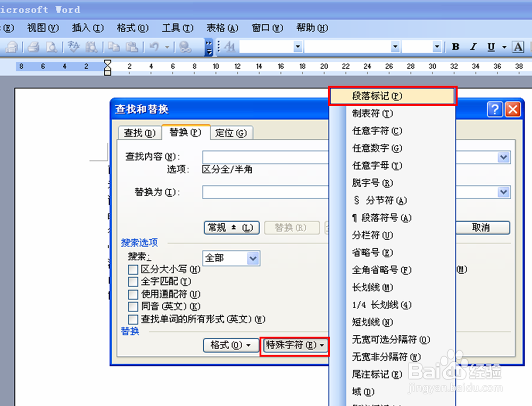Switch to the 查找 tab
Image resolution: width=532 pixels, height=406 pixels.
coord(139,133)
